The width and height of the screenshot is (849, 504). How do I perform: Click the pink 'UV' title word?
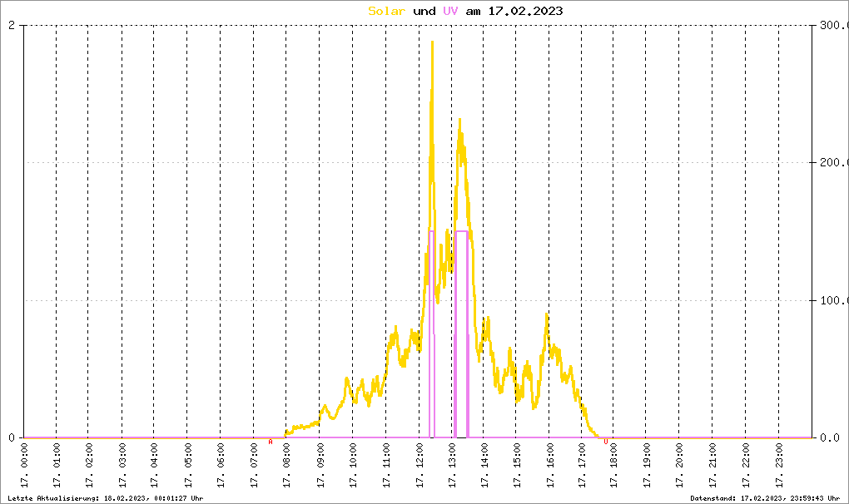[x=450, y=11]
